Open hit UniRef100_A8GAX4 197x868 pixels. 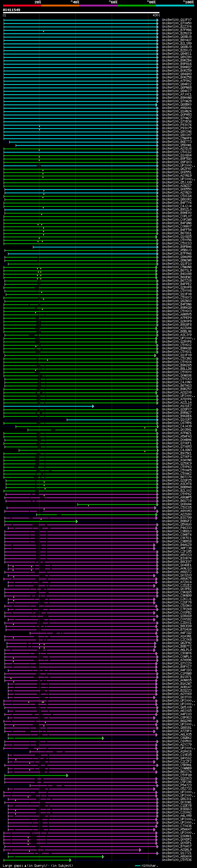[176, 856]
